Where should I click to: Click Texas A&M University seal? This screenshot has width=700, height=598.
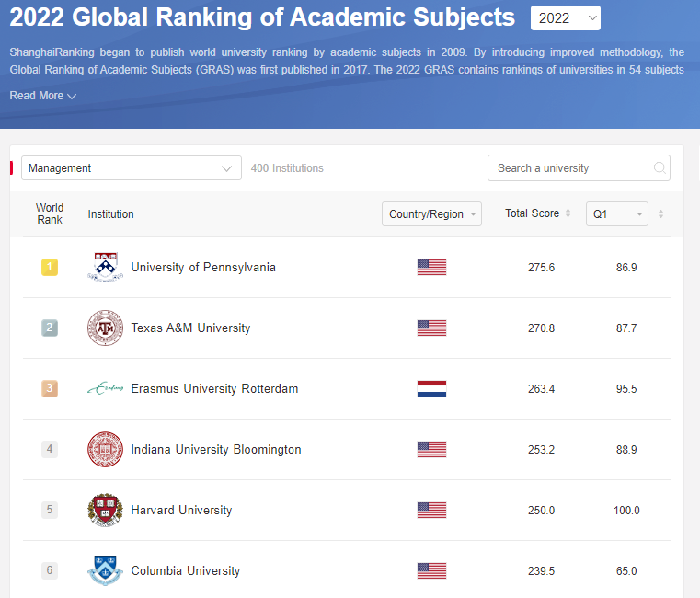point(105,328)
